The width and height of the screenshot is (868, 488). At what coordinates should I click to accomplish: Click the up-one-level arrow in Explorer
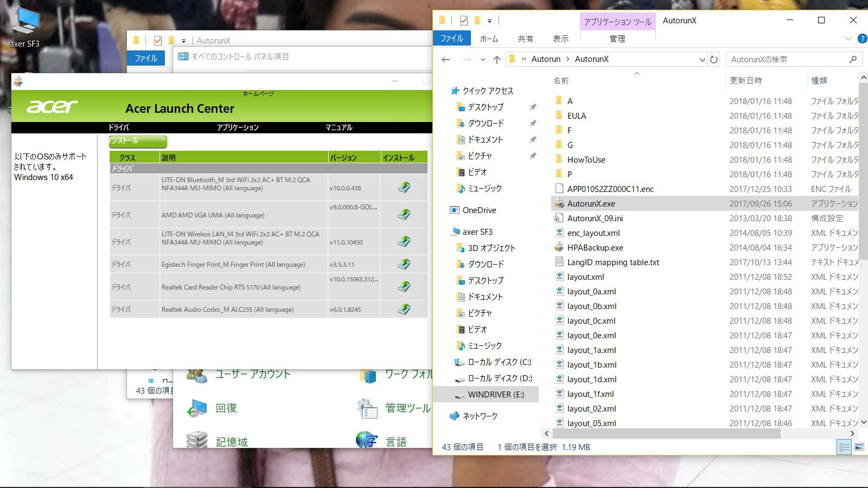496,60
